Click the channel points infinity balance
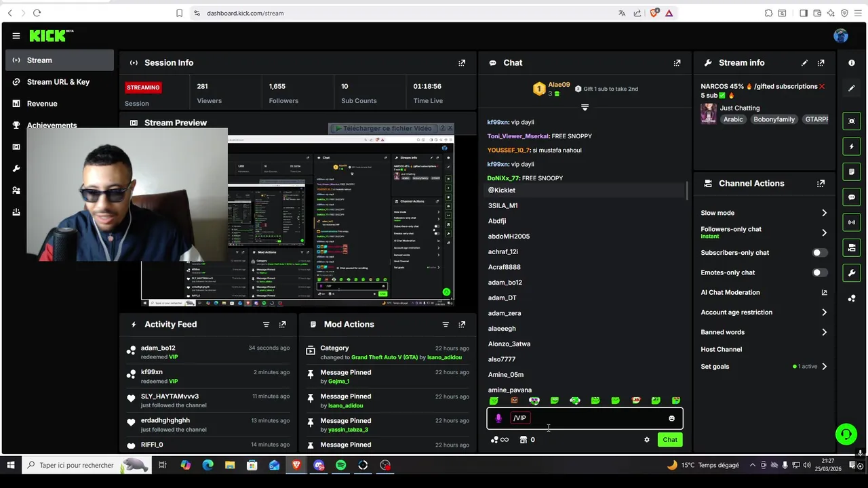Viewport: 868px width, 488px height. tap(500, 440)
